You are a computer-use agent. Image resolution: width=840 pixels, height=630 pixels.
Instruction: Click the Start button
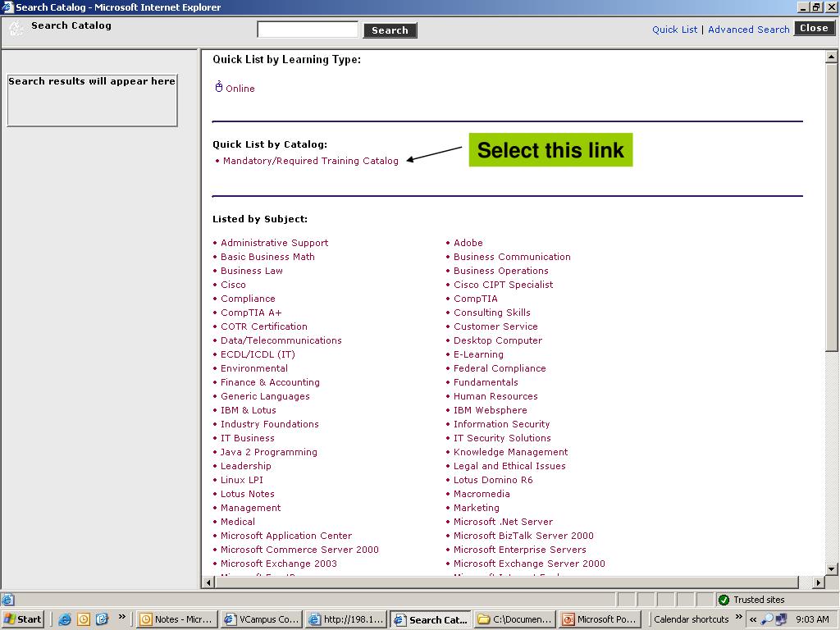tap(23, 619)
